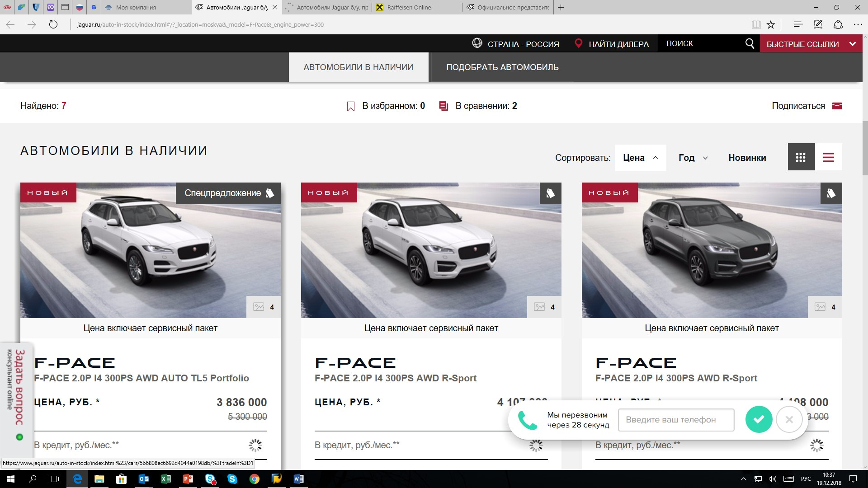Switch to grid view

coord(801,157)
